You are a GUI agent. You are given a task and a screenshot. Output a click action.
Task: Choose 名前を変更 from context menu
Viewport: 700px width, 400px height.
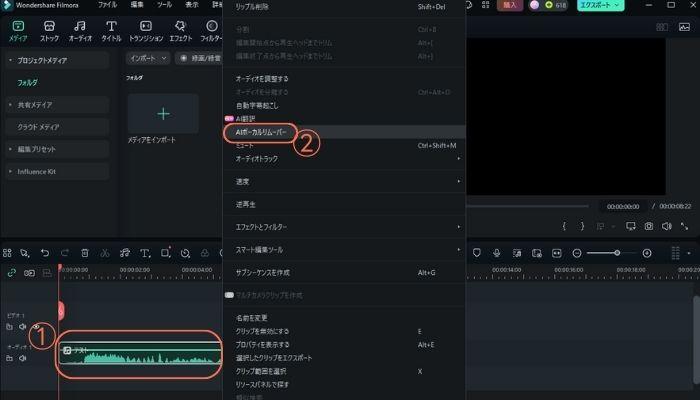click(344, 318)
